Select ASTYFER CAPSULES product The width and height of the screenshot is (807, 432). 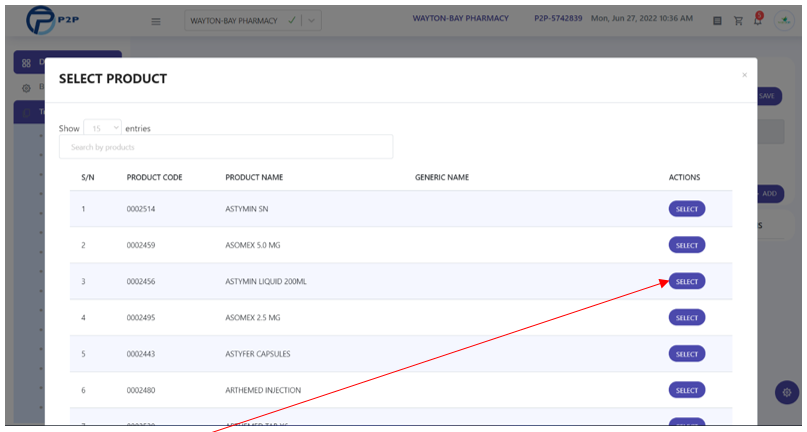tap(687, 354)
